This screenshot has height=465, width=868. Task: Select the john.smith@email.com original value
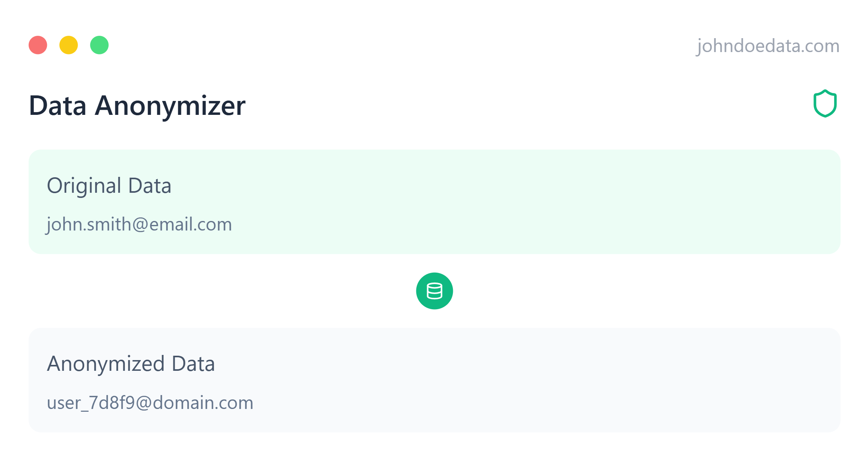pos(139,225)
